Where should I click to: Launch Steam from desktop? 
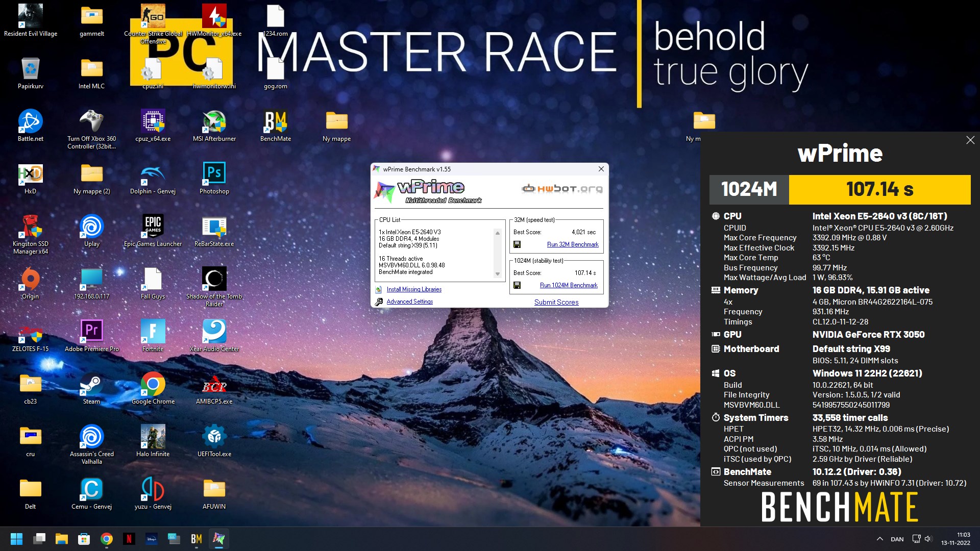point(92,388)
